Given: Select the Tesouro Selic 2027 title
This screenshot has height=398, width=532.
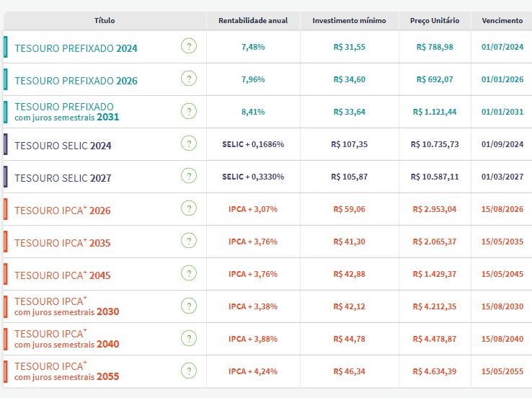Looking at the screenshot, I should point(63,178).
